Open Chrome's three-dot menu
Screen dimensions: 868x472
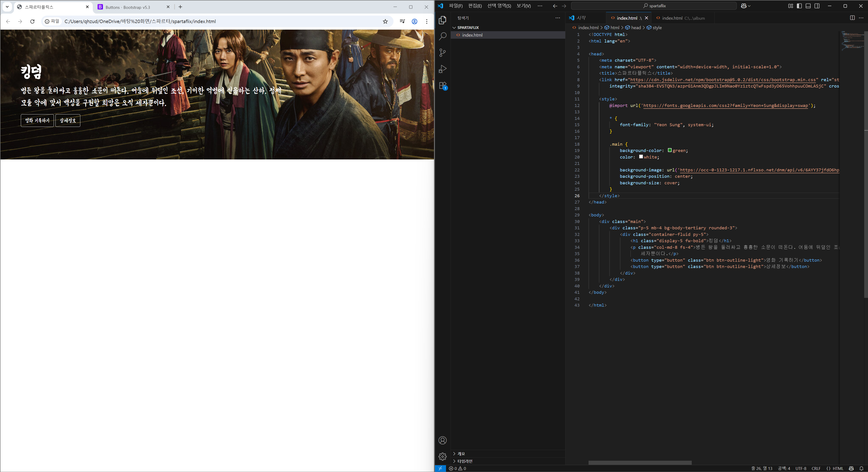(427, 21)
